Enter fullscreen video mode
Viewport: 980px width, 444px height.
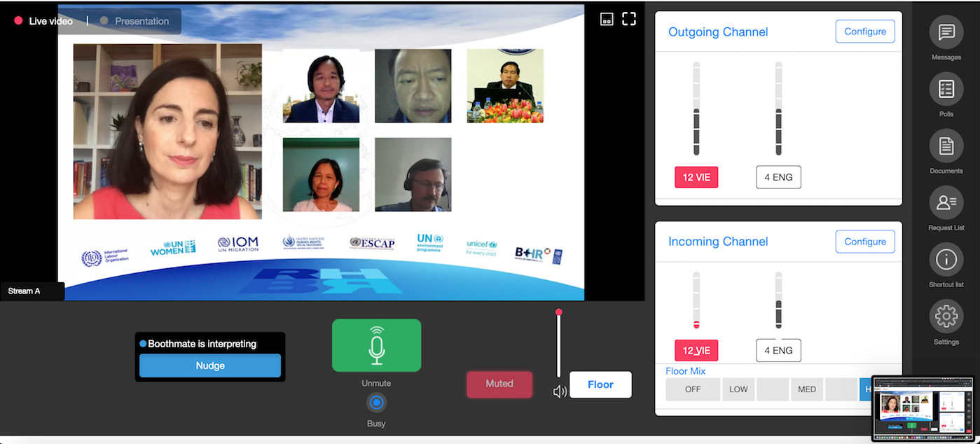pos(629,19)
